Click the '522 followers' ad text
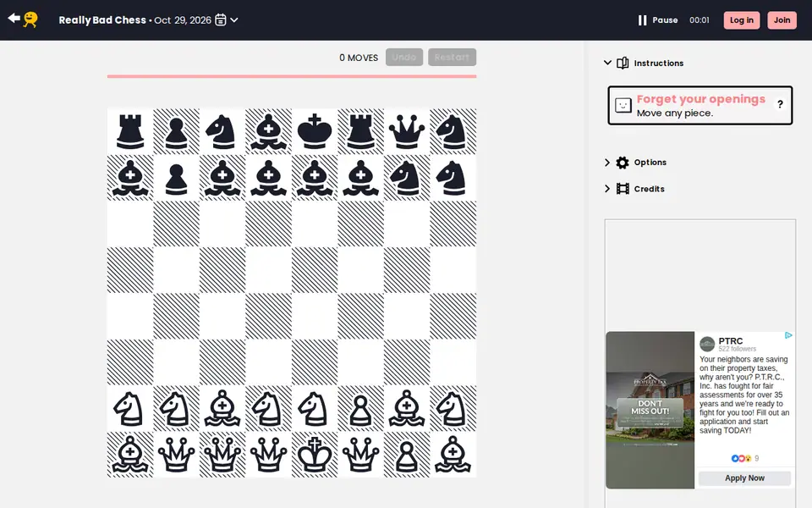 click(x=737, y=349)
